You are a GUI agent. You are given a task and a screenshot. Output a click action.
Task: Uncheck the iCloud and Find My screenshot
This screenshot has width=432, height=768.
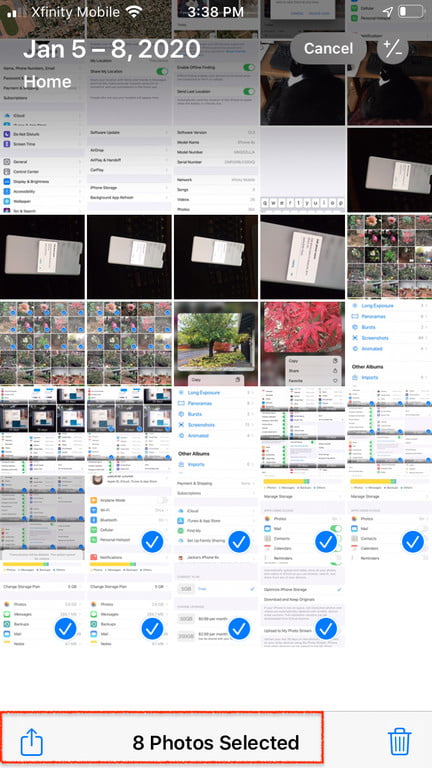click(239, 542)
